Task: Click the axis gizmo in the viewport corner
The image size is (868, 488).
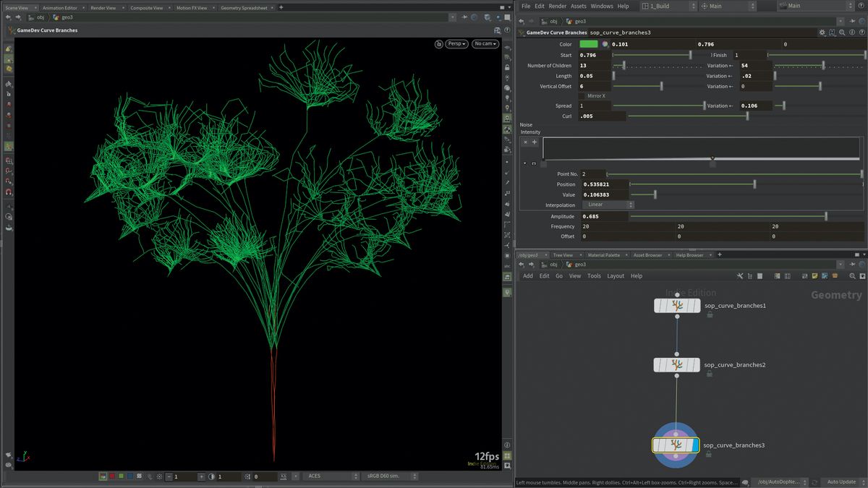Action: [23, 457]
